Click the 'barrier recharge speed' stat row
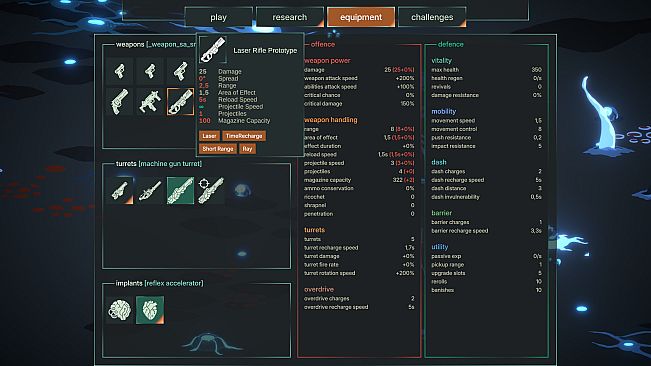The width and height of the screenshot is (651, 366). pos(487,231)
